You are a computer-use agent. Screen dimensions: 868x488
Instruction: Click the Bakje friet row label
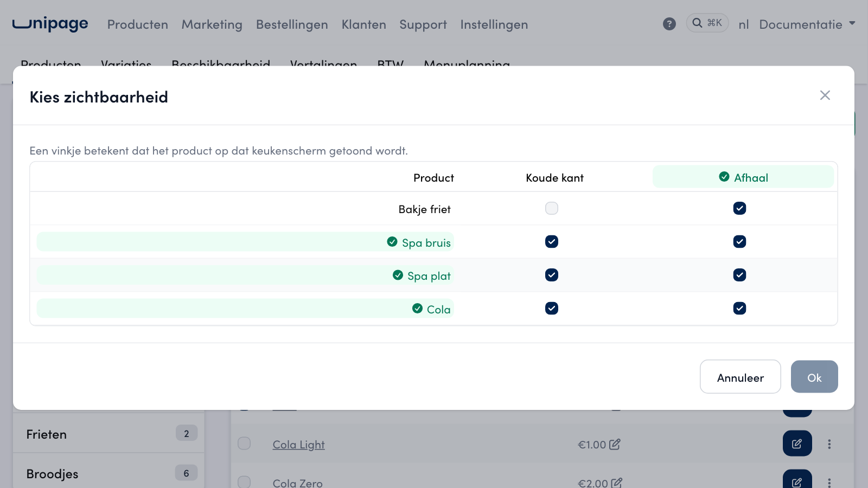(424, 209)
